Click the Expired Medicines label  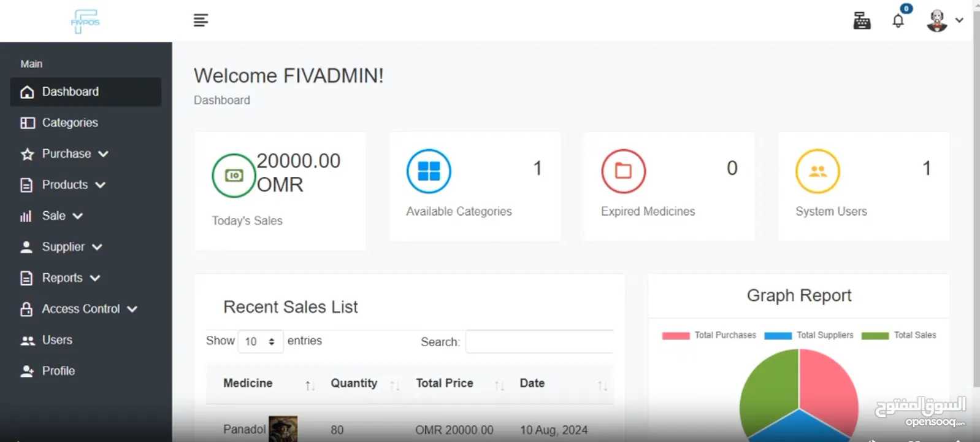pyautogui.click(x=648, y=211)
